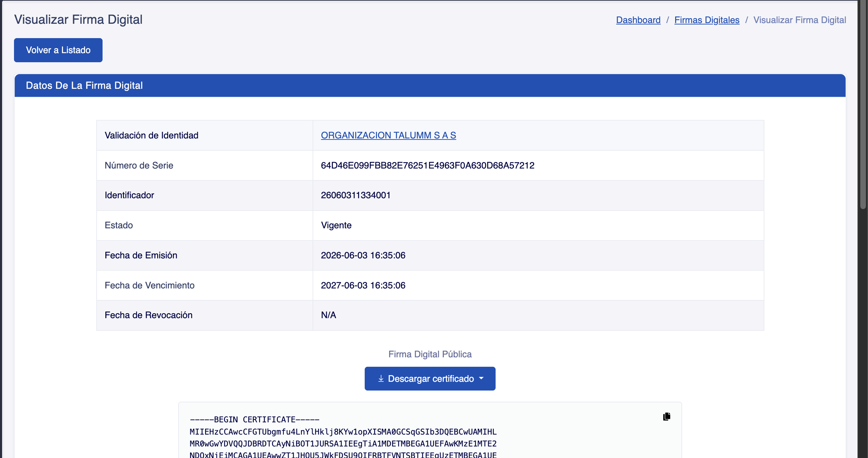Go to Firmas Digitales breadcrumb link
The height and width of the screenshot is (458, 868).
coord(707,20)
